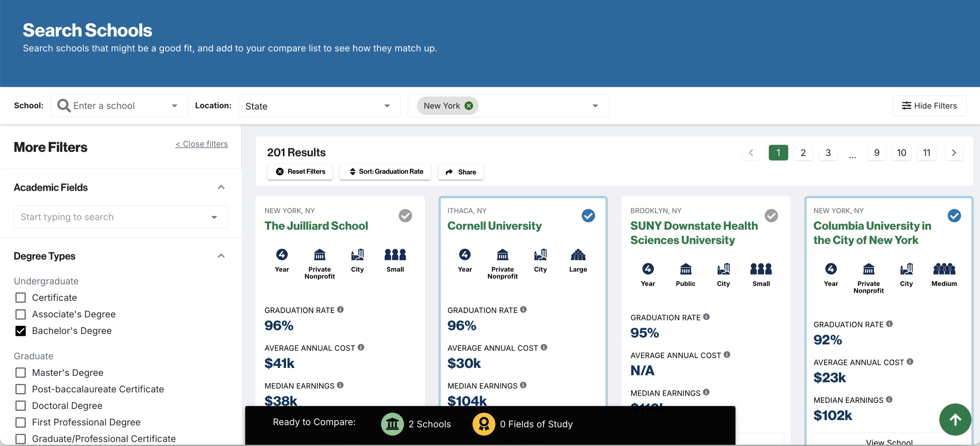Uncheck Columbia University from compare
980x446 pixels.
coord(954,215)
